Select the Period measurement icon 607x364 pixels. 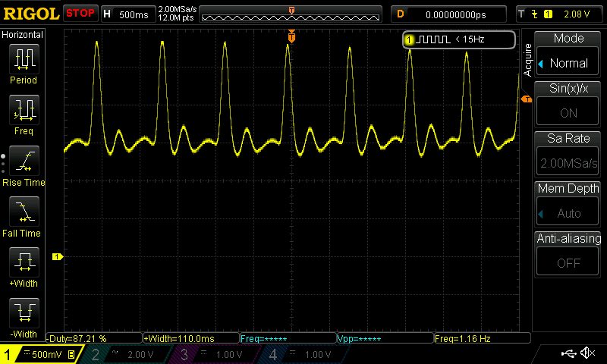click(x=24, y=58)
